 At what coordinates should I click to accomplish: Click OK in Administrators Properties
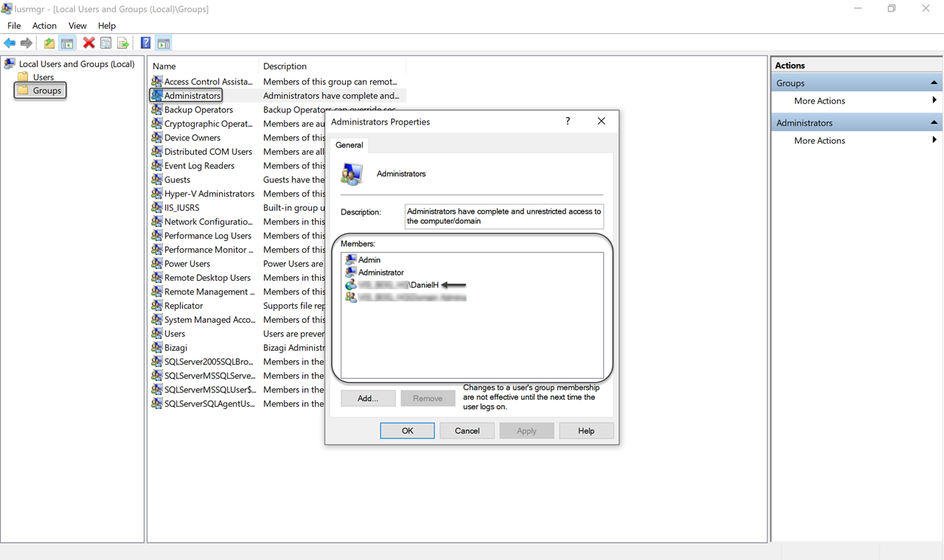click(x=407, y=431)
